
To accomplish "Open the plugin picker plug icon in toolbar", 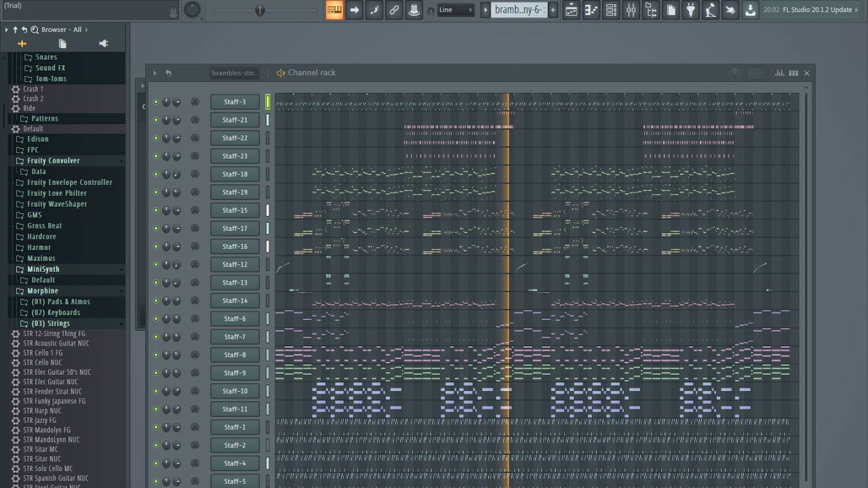I will [x=690, y=9].
